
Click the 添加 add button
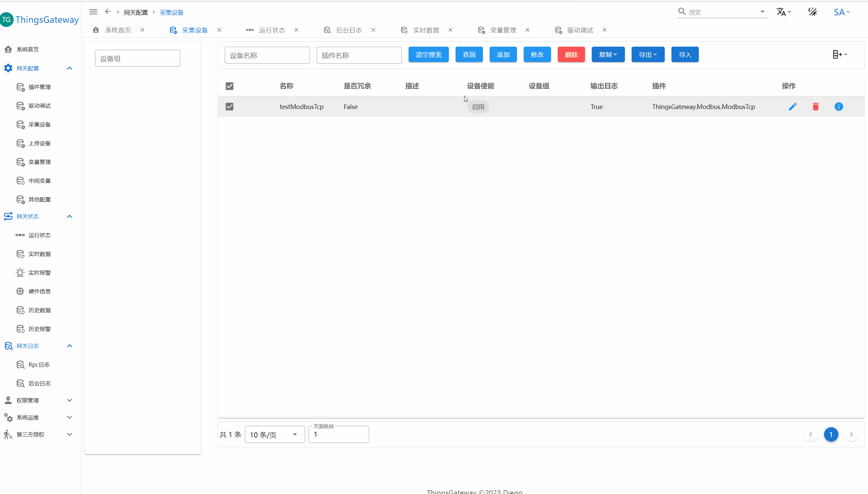[503, 55]
